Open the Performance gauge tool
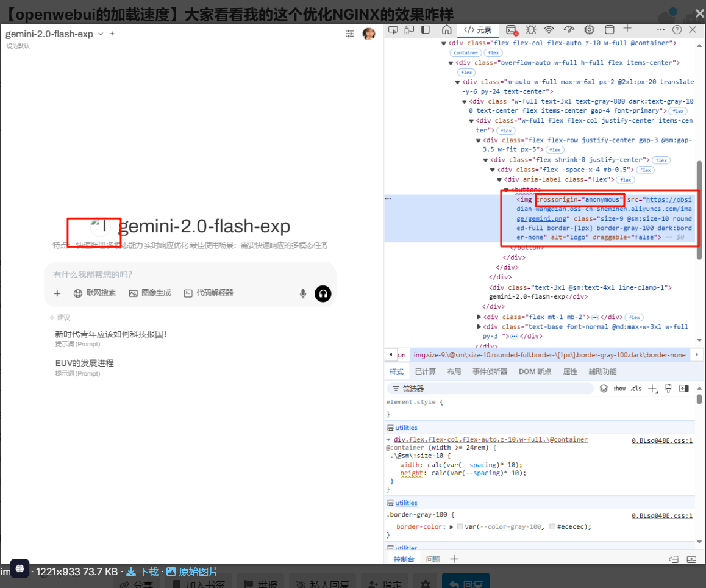The width and height of the screenshot is (706, 588). pyautogui.click(x=569, y=30)
